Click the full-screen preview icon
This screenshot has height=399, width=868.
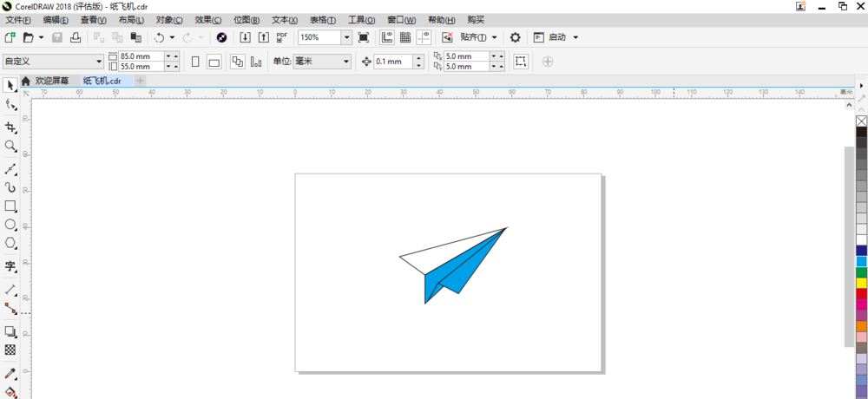click(363, 37)
